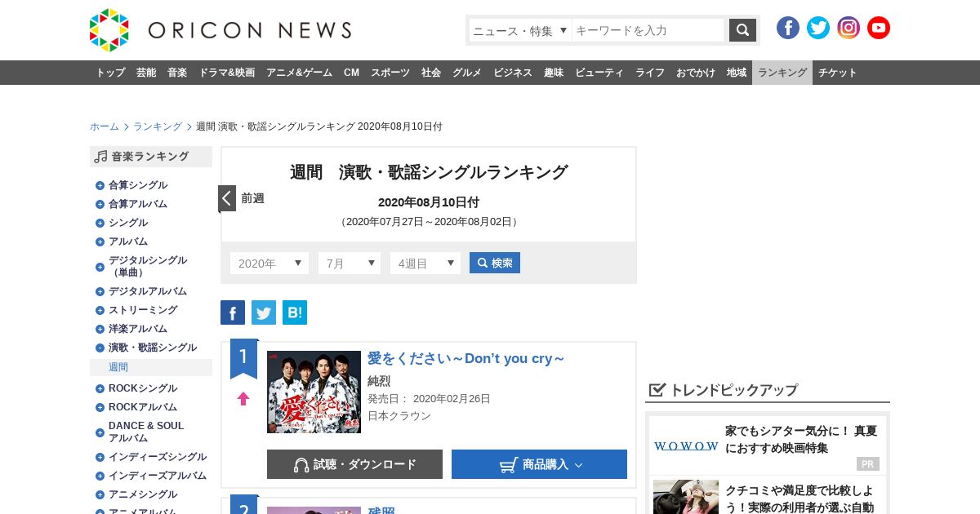
Task: Open the チケット nav item
Action: 838,73
